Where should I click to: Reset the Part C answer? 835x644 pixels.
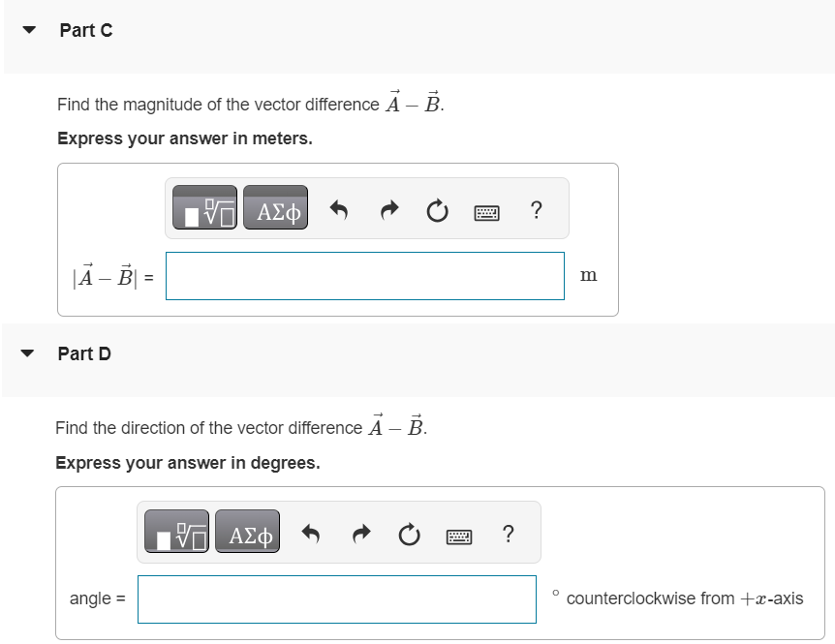click(x=437, y=211)
